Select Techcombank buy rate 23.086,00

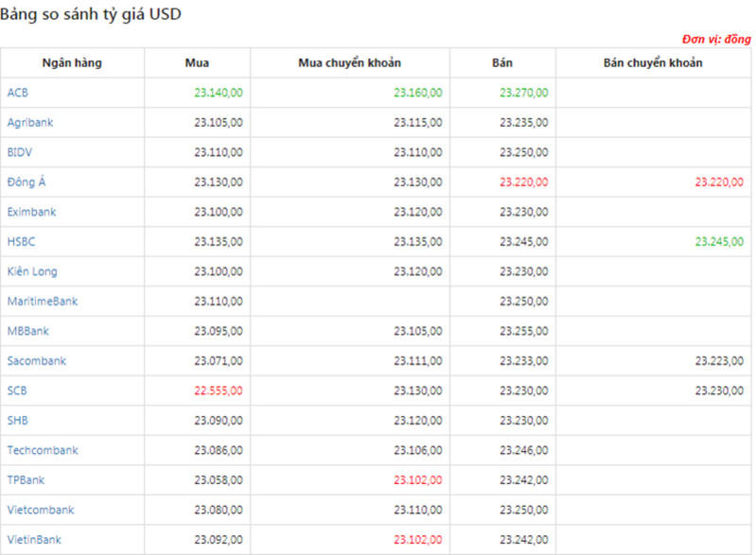[x=219, y=450]
